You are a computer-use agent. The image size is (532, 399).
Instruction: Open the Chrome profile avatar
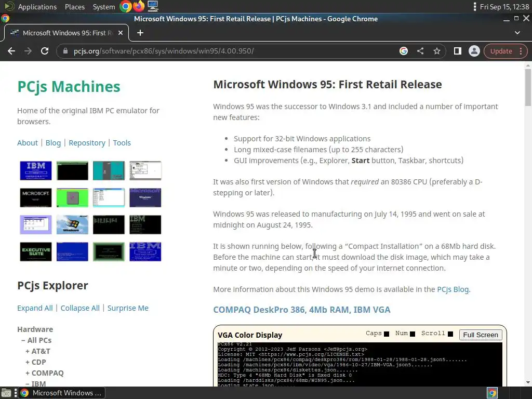474,51
